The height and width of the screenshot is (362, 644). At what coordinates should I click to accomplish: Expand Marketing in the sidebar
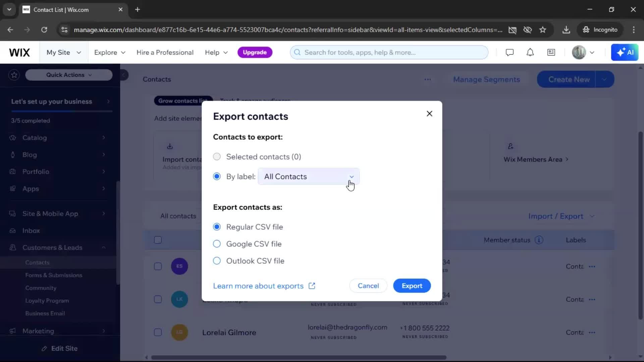click(x=58, y=331)
